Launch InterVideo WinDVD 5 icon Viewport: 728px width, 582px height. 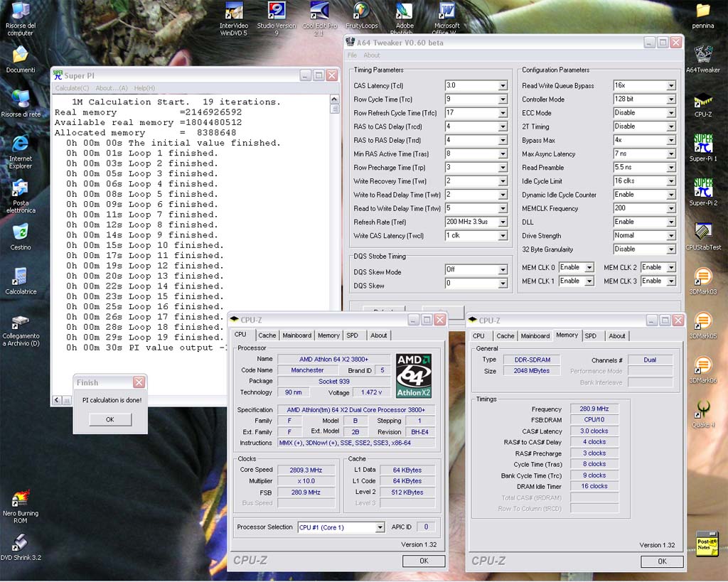tap(233, 18)
